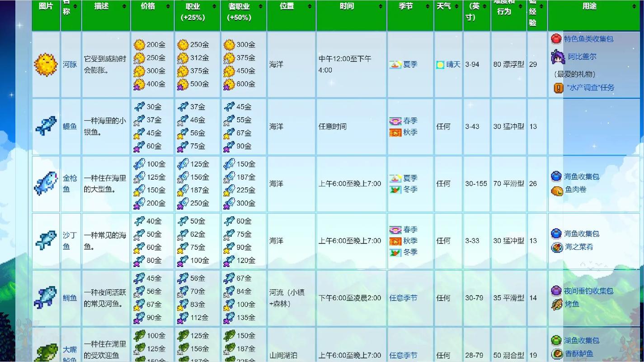The image size is (644, 362).
Task: Open the 烤鱼 recipe link
Action: click(572, 304)
